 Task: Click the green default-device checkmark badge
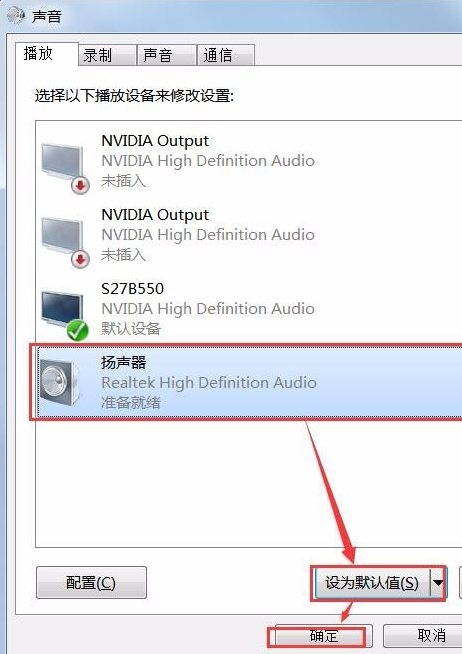78,331
